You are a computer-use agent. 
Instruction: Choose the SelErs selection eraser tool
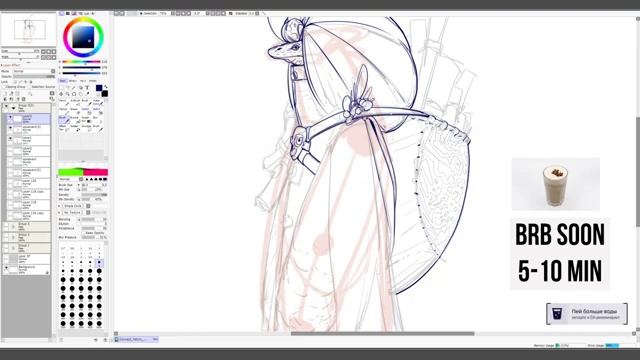pos(98,112)
